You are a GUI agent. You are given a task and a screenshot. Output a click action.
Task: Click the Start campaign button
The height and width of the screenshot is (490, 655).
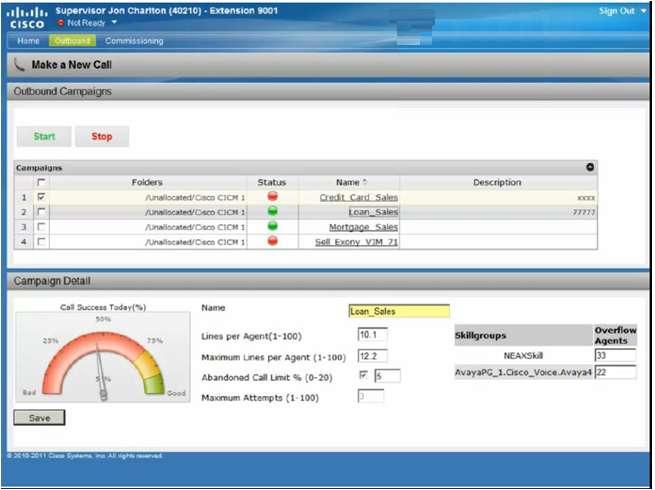click(x=44, y=136)
